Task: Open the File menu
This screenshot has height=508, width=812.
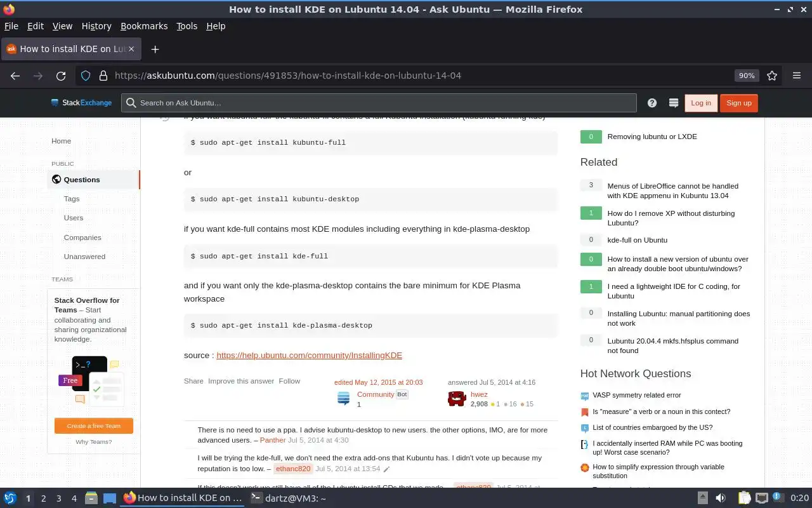Action: tap(11, 26)
